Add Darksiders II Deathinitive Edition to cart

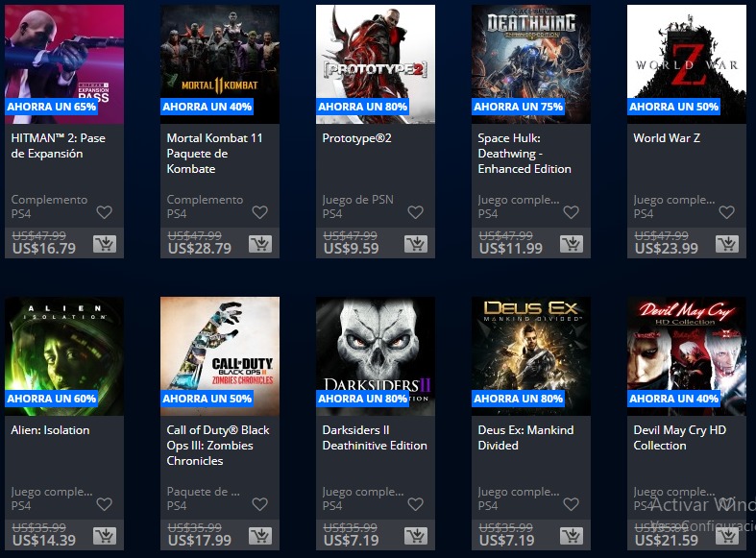tap(416, 536)
